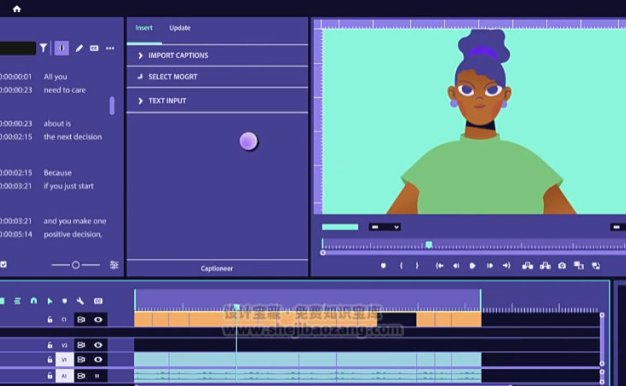The image size is (626, 386).
Task: Open the three-dots more options menu
Action: coord(110,48)
